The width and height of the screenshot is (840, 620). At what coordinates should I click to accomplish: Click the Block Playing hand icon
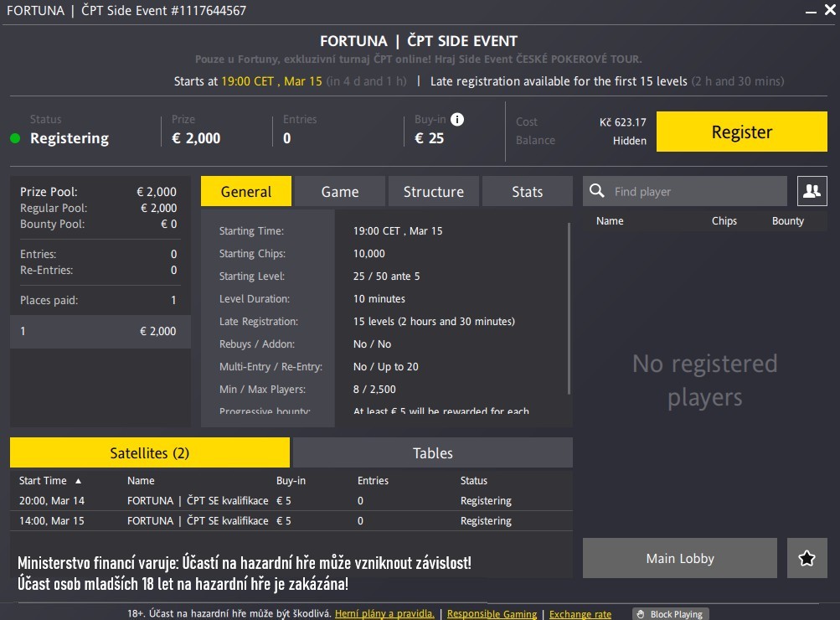point(641,614)
